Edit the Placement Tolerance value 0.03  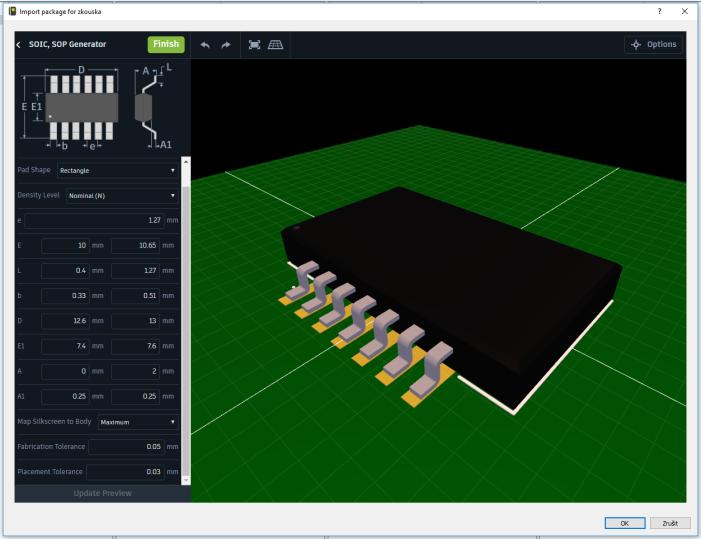125,472
